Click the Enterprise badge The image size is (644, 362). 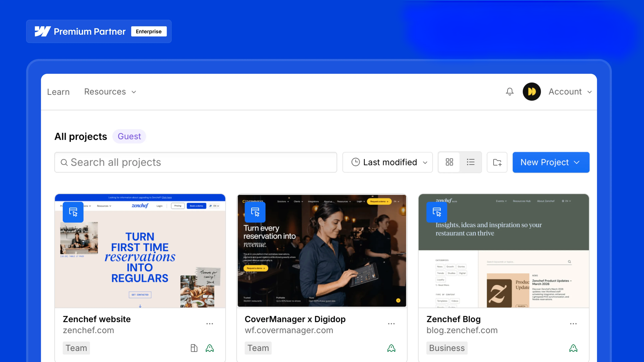149,31
